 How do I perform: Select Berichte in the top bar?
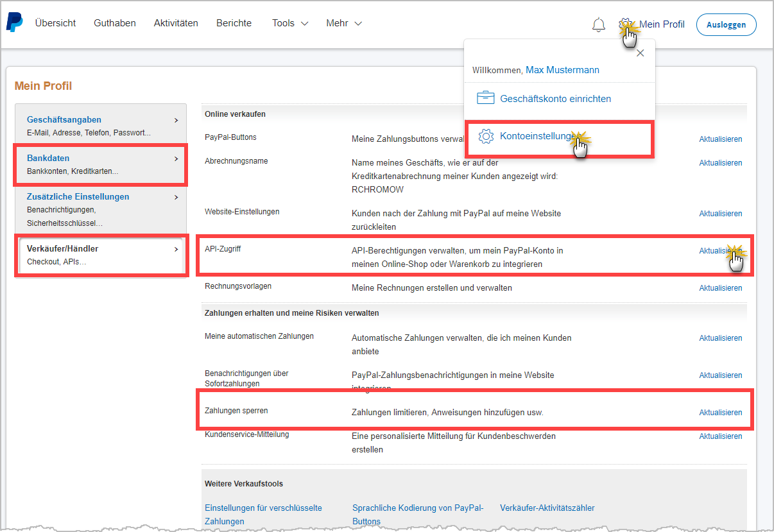(x=234, y=23)
